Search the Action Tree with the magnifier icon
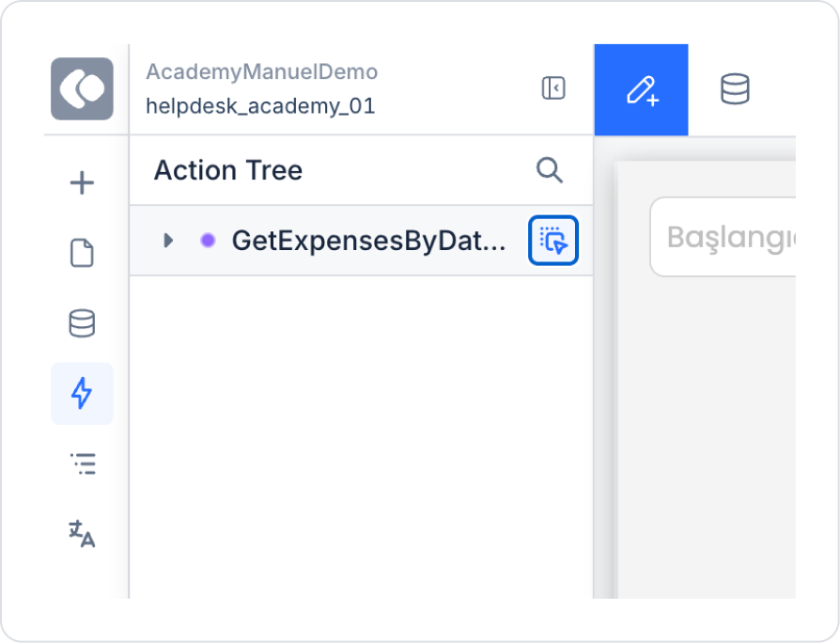This screenshot has width=840, height=643. click(x=550, y=170)
